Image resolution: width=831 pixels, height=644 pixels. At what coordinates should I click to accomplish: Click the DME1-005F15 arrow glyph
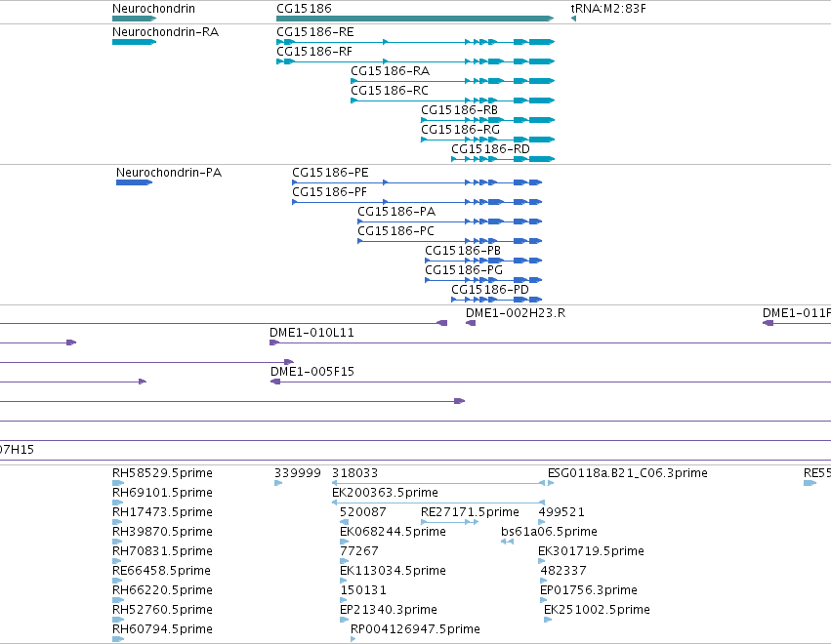point(275,382)
